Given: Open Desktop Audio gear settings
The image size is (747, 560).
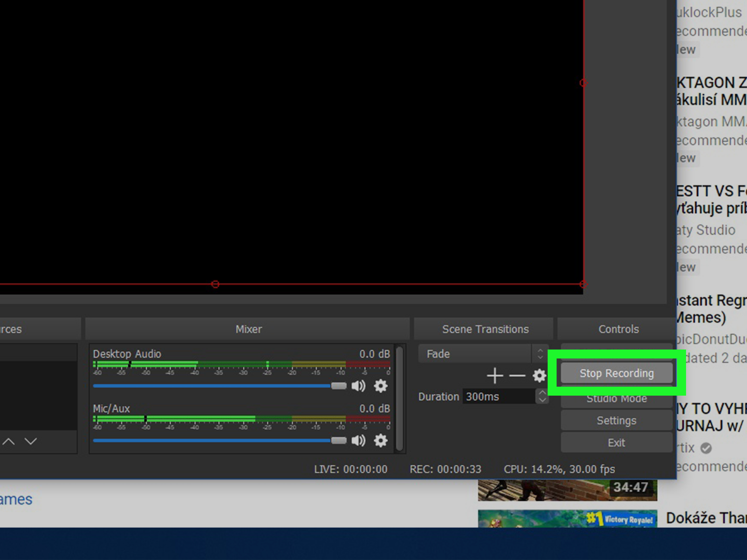Looking at the screenshot, I should coord(381,386).
